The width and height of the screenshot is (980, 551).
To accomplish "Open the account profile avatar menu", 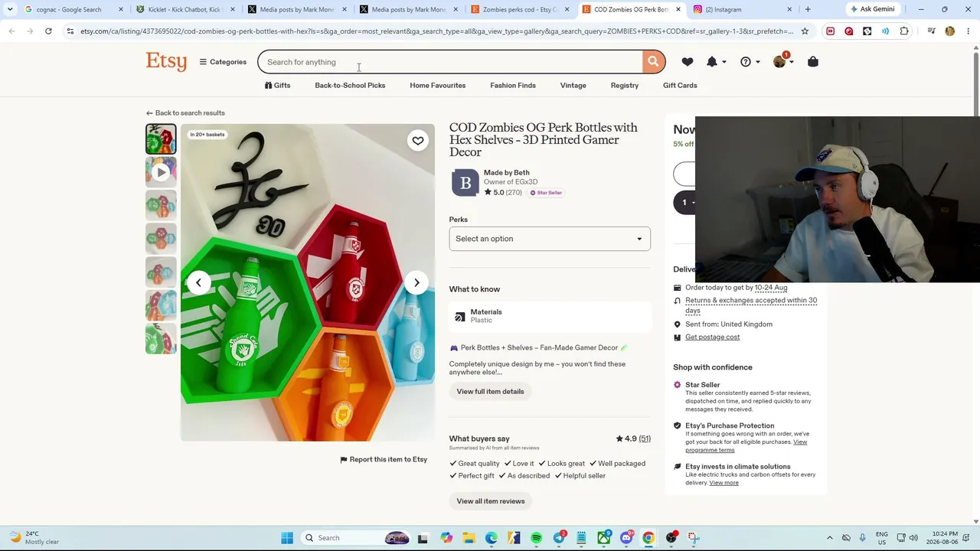I will tap(782, 61).
